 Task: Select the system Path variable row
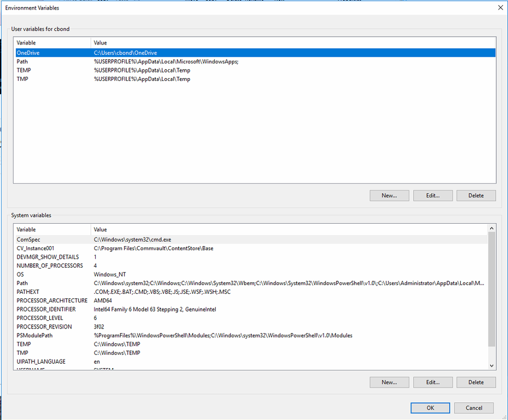pos(251,283)
